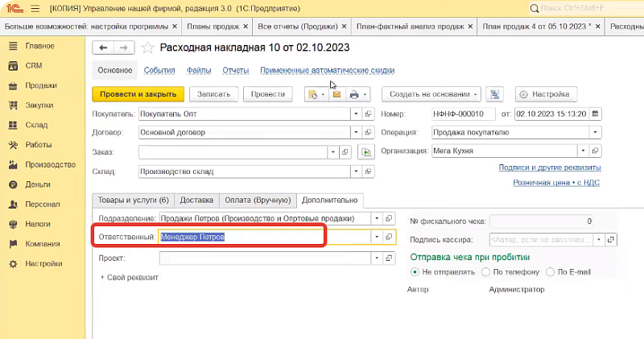Click Настройка button

pyautogui.click(x=547, y=94)
